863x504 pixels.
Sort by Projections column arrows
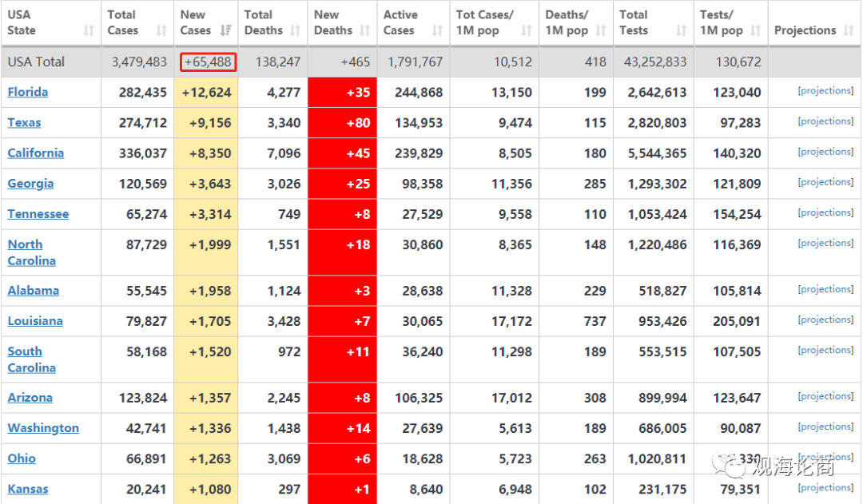[848, 31]
